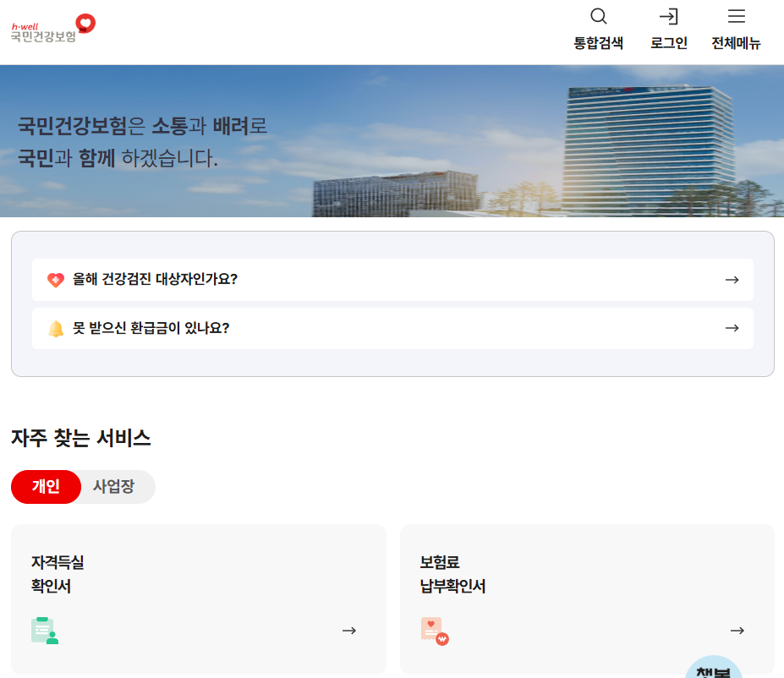
Task: Click arrow on 보험료 납부확인서 card
Action: click(x=737, y=631)
